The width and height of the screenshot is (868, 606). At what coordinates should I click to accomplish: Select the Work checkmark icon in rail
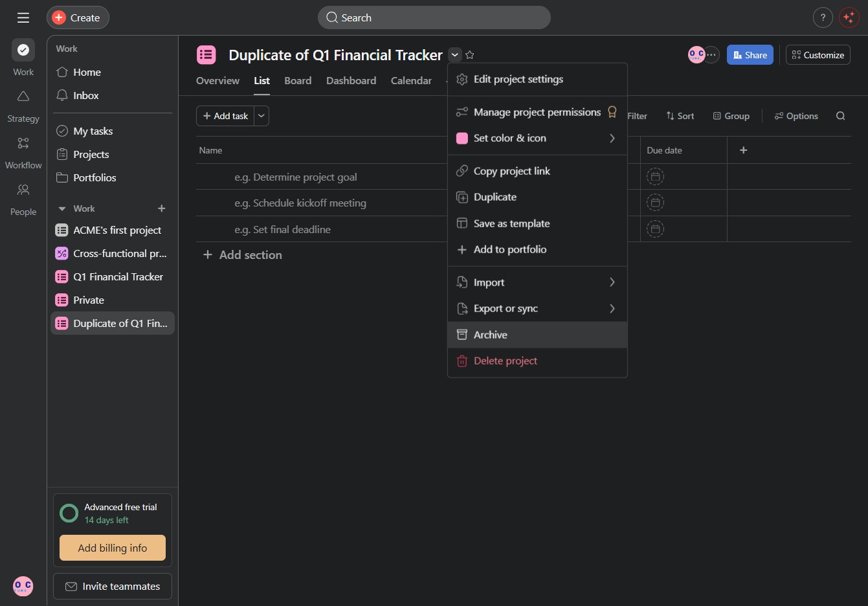pos(23,50)
